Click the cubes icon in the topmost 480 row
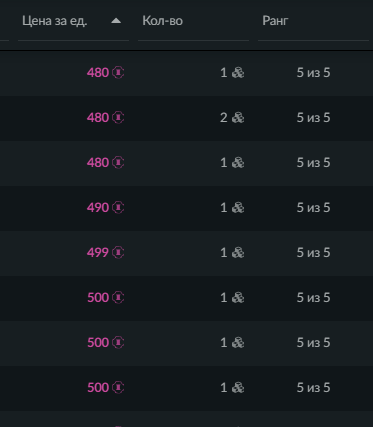Viewport: 373px width, 427px height. pyautogui.click(x=238, y=73)
